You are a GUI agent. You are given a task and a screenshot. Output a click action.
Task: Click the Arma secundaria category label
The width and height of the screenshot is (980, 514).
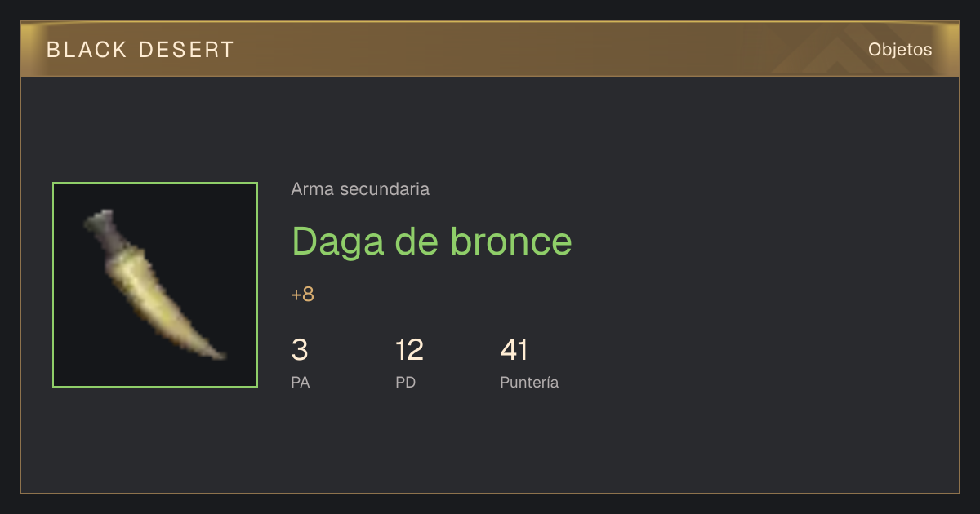pyautogui.click(x=360, y=189)
